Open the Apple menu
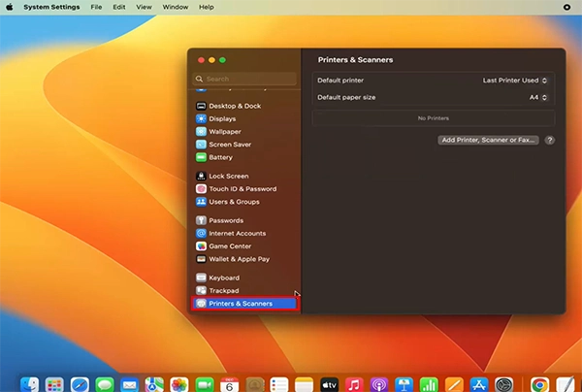Screen dimensions: 582x392 [x=10, y=7]
